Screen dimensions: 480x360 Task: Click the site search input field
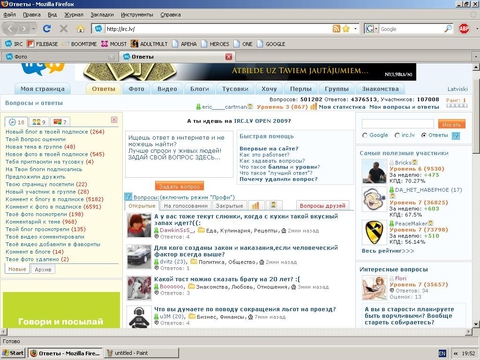point(398,124)
